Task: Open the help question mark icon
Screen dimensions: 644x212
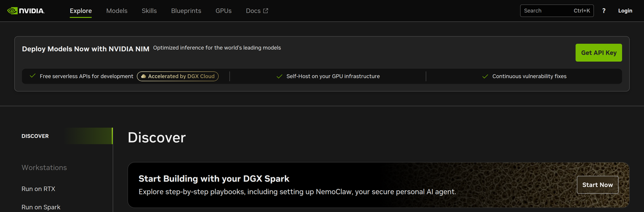Action: tap(604, 11)
